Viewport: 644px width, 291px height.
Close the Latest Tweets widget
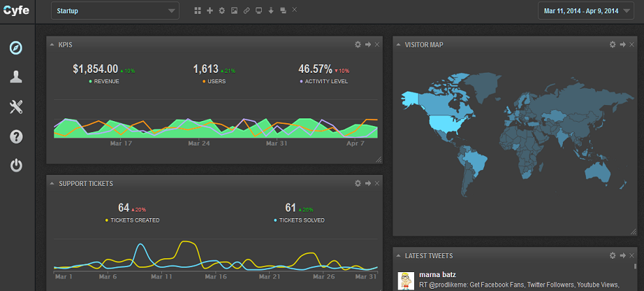[x=631, y=255]
